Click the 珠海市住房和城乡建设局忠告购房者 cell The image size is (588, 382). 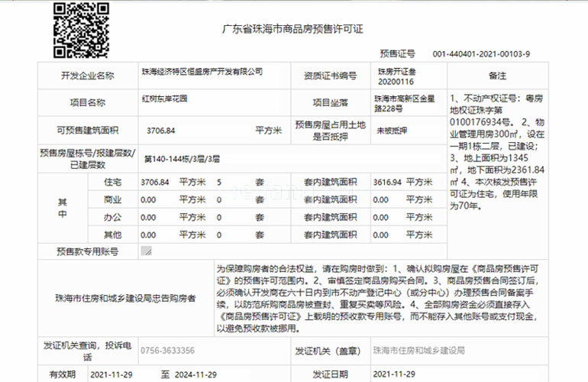126,298
